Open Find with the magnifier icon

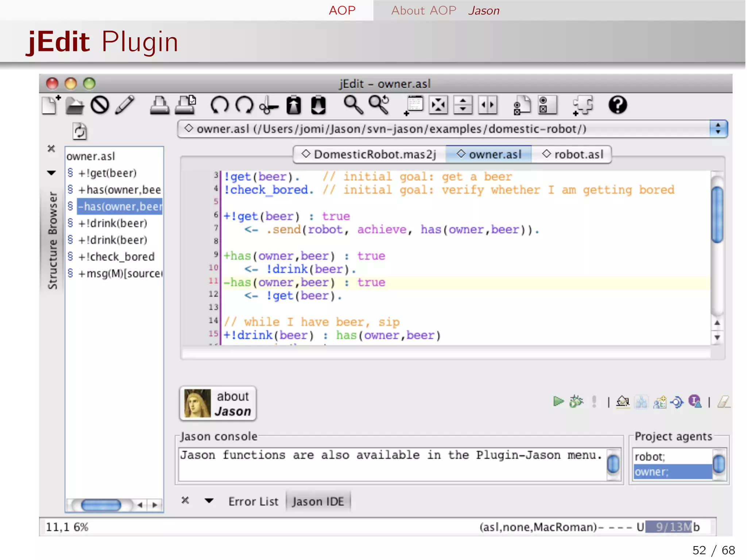point(353,105)
